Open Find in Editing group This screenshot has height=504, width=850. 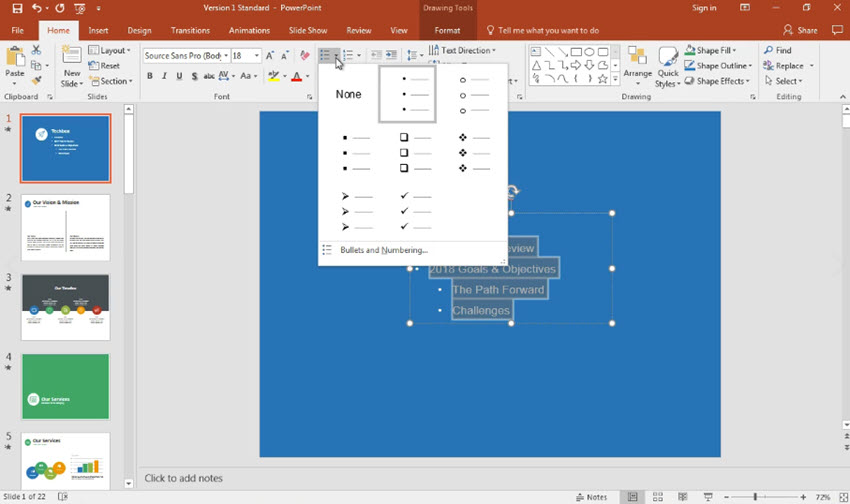click(777, 50)
